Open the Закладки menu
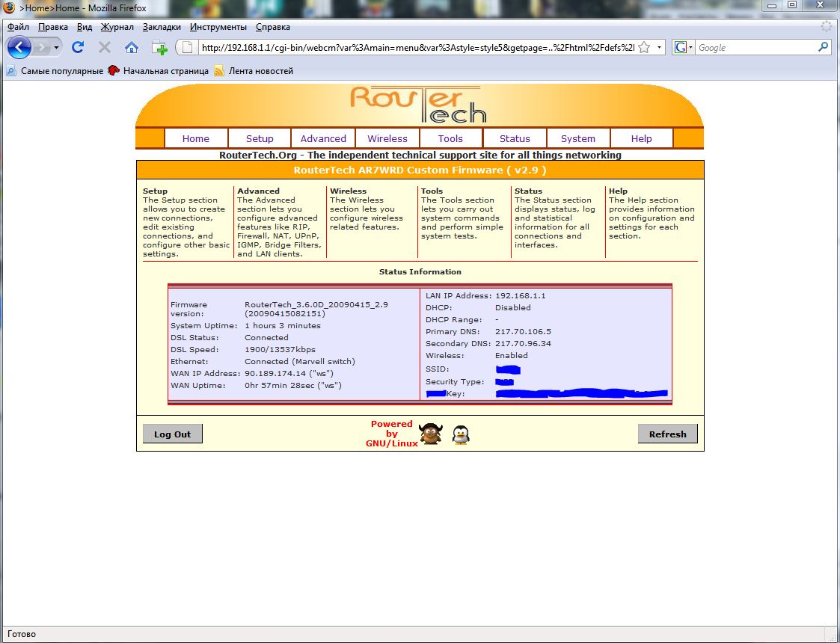This screenshot has width=840, height=643. tap(162, 27)
